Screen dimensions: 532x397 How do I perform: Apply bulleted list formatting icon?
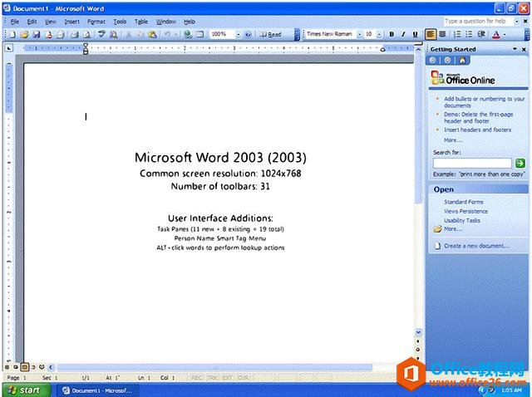coord(469,34)
